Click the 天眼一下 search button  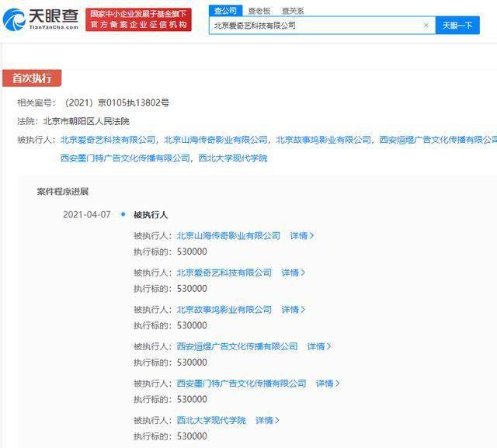[457, 26]
